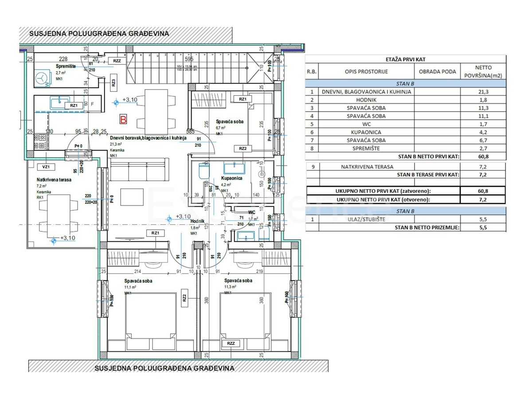This screenshot has height=399, width=532.
Task: Click the staircase at the top
Action: click(186, 70)
